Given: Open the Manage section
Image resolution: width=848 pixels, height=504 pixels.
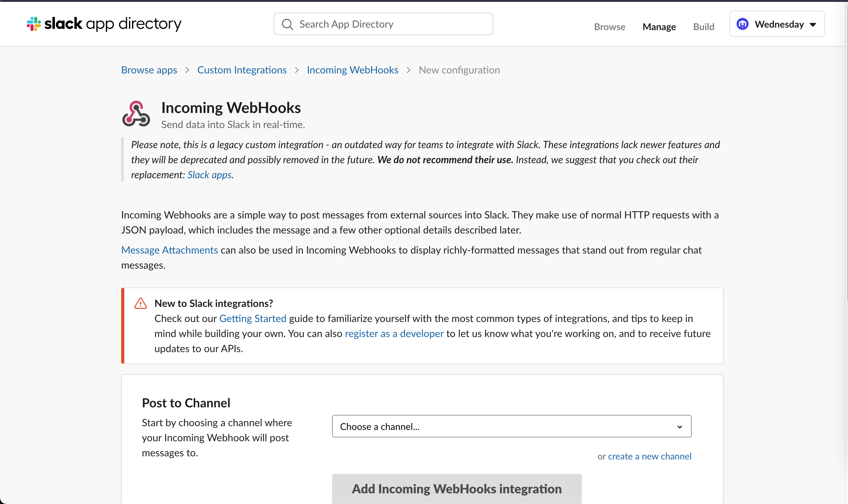Looking at the screenshot, I should (659, 26).
